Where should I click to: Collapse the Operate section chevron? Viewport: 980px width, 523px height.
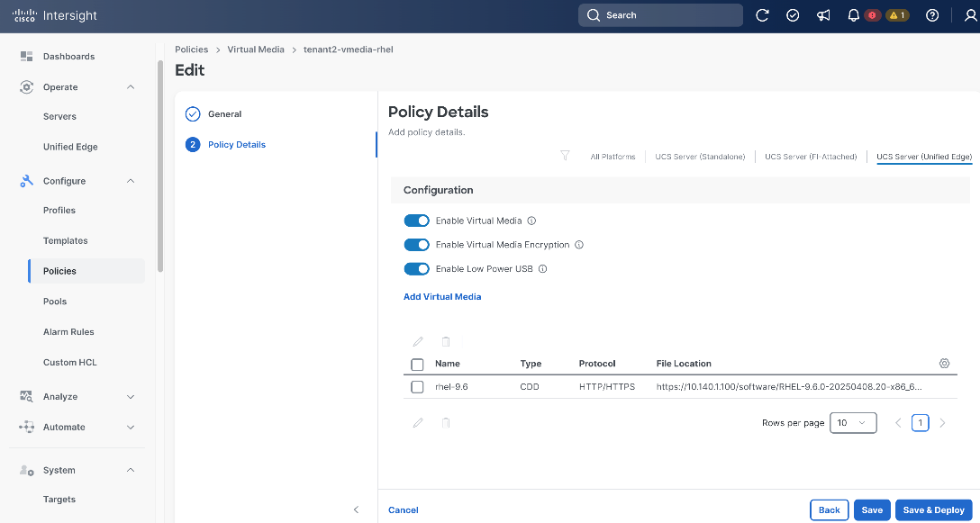pos(131,86)
